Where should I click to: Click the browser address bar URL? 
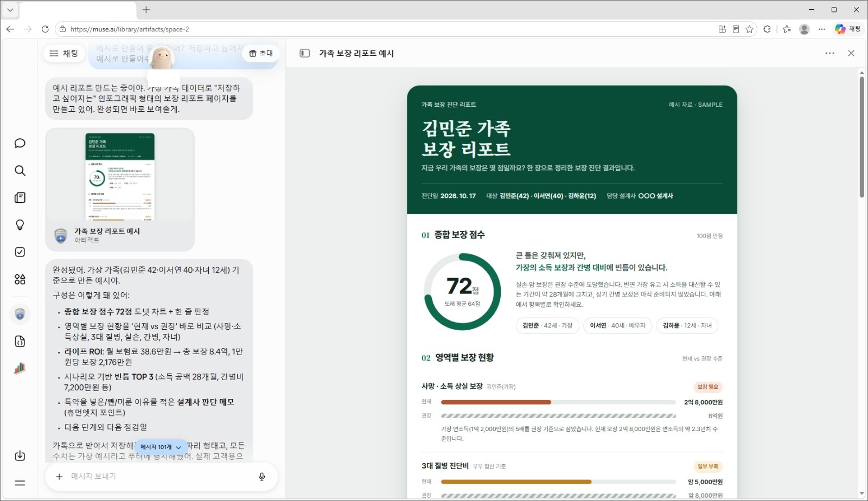[x=130, y=29]
